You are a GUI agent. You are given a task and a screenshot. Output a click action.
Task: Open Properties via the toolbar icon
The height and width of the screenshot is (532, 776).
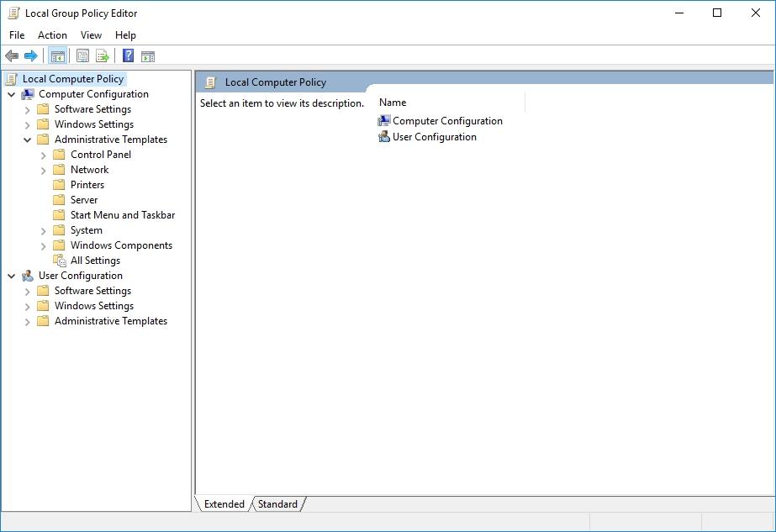[x=82, y=55]
